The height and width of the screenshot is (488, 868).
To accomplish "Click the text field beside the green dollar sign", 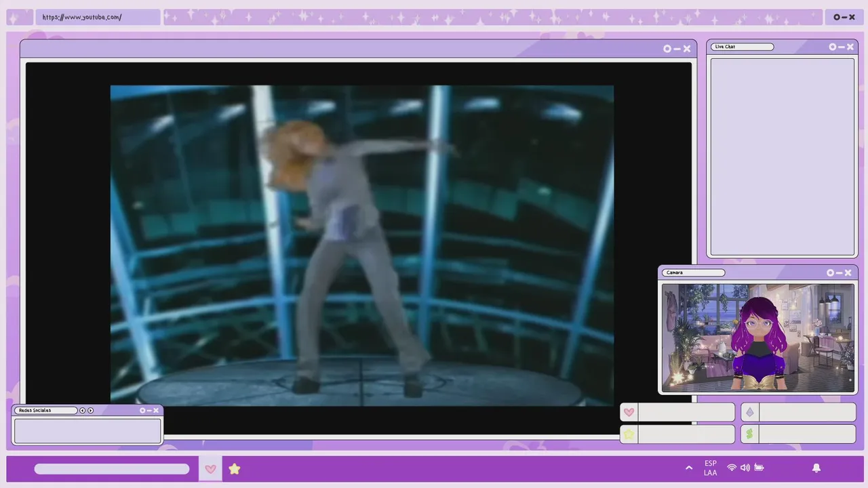I will [807, 434].
